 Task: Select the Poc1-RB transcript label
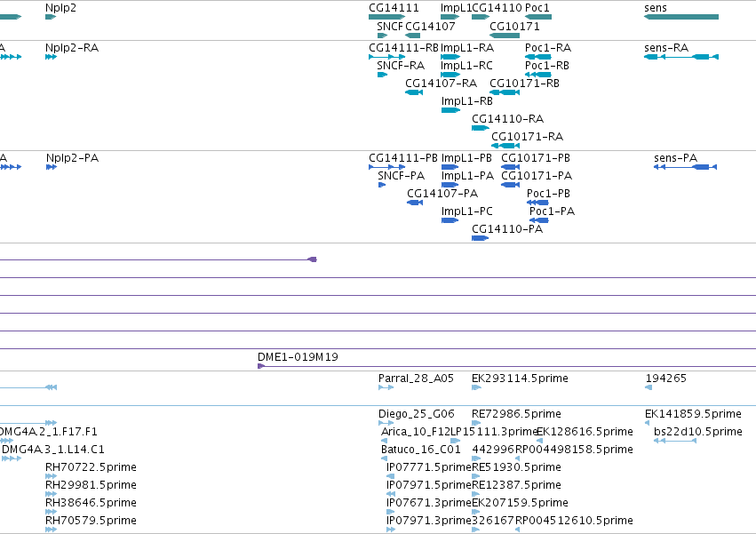(x=546, y=66)
